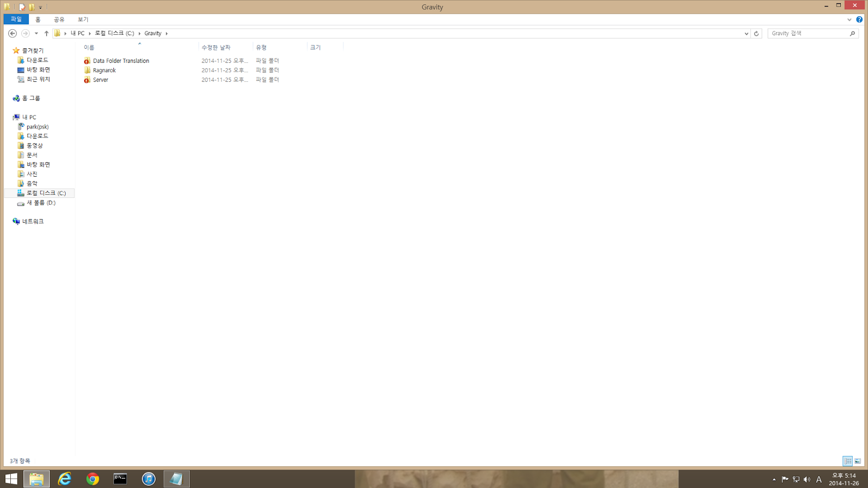Open the 홈 ribbon tab
Image resolution: width=868 pixels, height=488 pixels.
38,20
